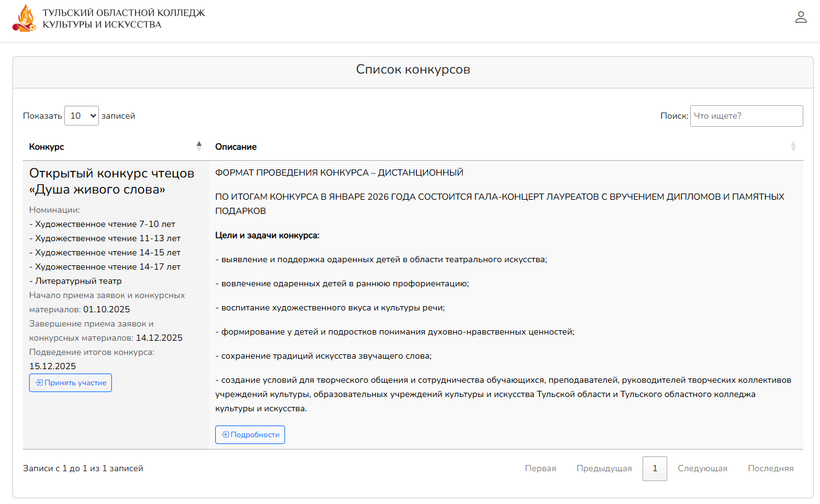The image size is (820, 504).
Task: Click sort arrows in Описание column
Action: coord(793,147)
